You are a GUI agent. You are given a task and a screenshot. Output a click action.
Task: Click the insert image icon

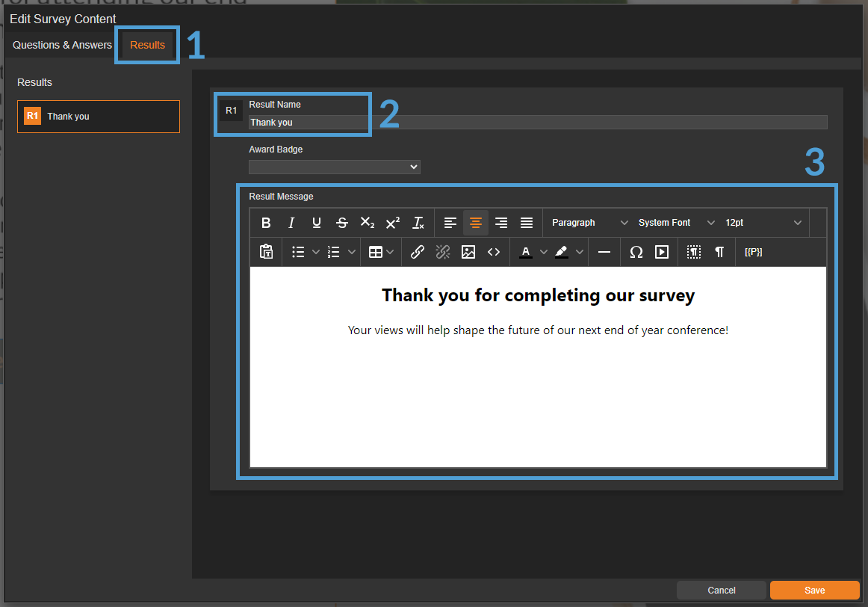coord(468,253)
